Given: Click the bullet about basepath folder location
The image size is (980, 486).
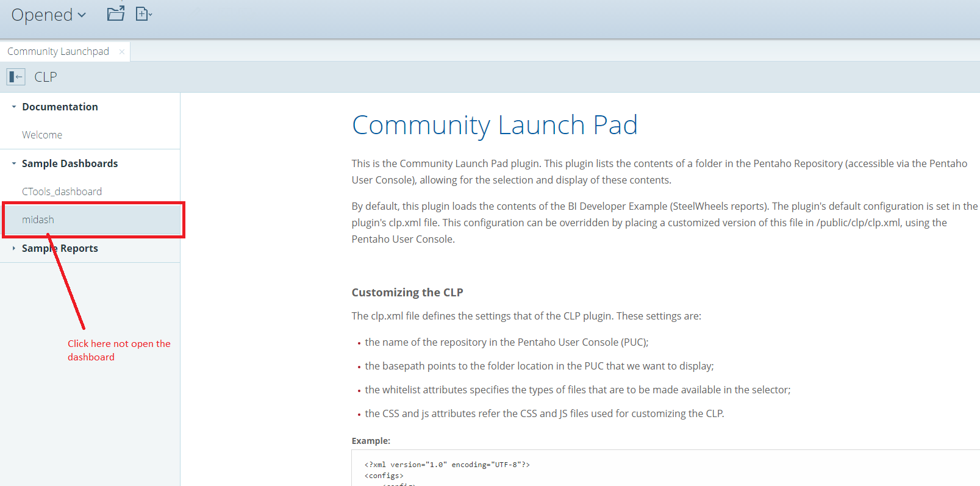Looking at the screenshot, I should click(x=539, y=366).
